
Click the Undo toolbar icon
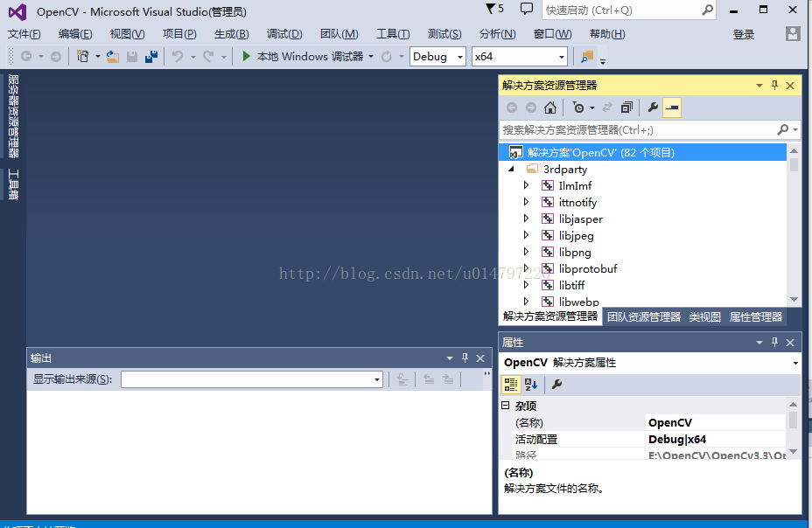(x=178, y=56)
